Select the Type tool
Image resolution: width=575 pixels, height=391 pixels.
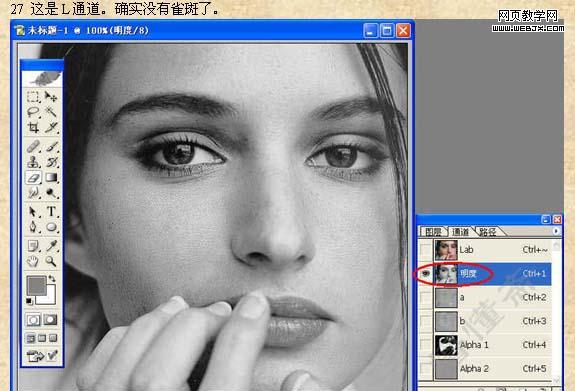(51, 212)
